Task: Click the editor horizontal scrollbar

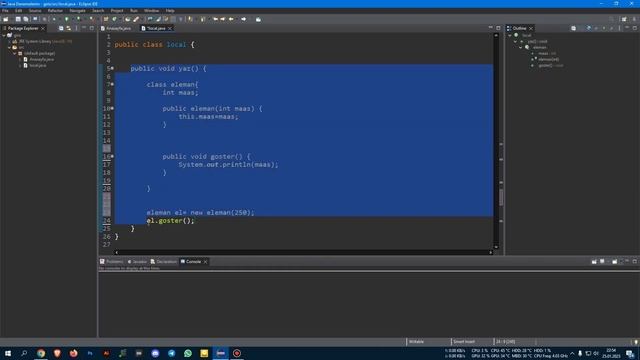Action: (x=303, y=252)
